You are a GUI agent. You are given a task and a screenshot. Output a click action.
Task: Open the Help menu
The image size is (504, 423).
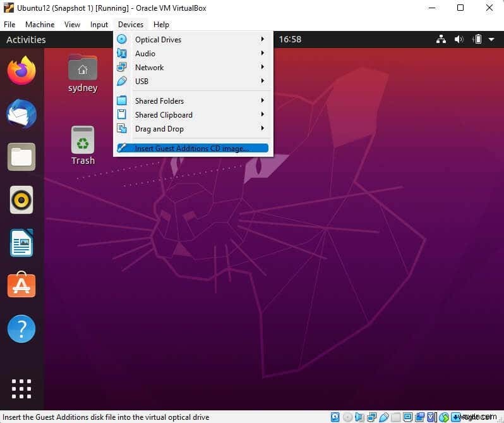pos(161,25)
